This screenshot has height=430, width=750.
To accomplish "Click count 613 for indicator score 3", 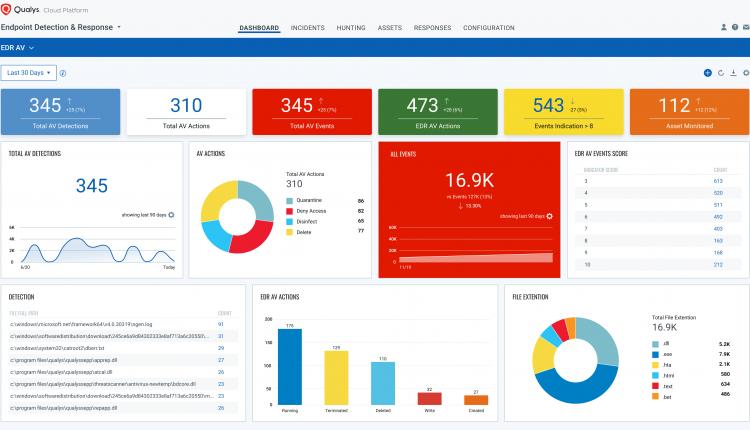I will (x=718, y=181).
